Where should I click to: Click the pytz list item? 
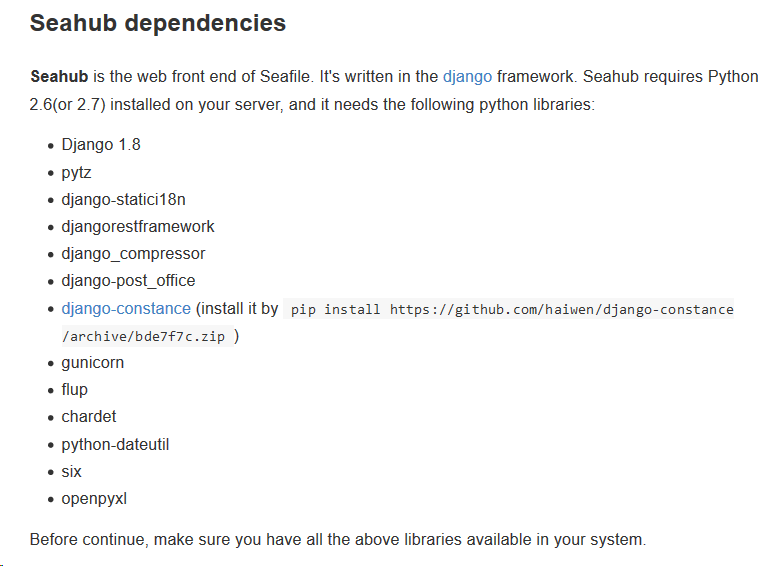click(x=76, y=173)
